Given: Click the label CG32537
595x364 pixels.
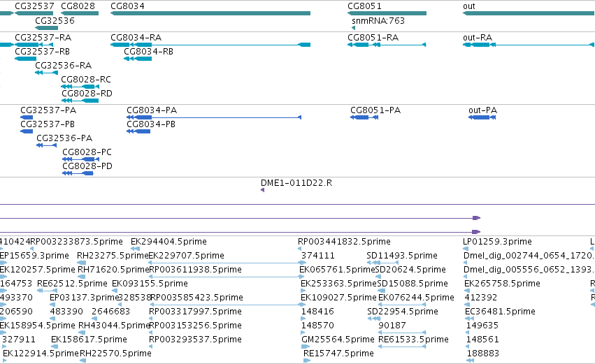Looking at the screenshot, I should tap(34, 6).
